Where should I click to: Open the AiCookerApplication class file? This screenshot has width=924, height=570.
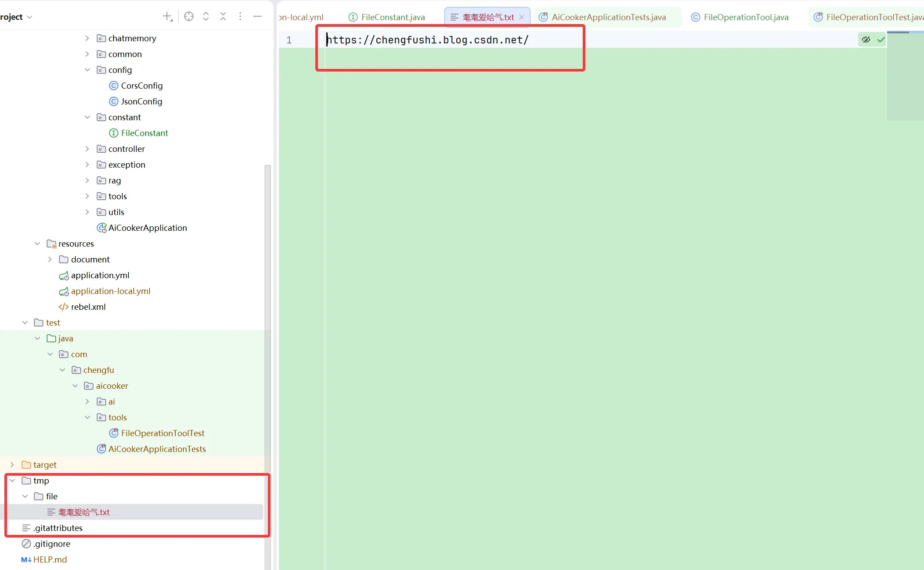pyautogui.click(x=148, y=228)
